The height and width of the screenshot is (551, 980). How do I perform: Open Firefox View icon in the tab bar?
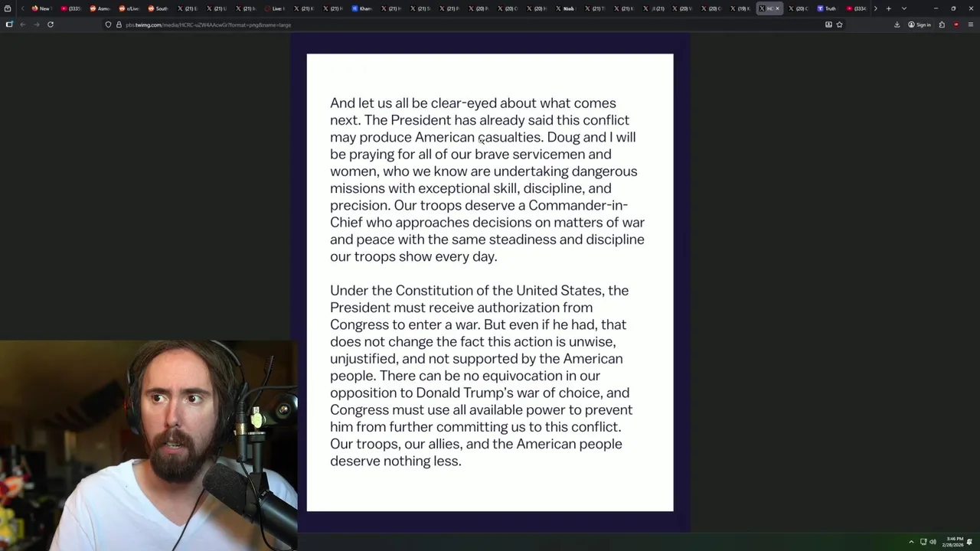click(x=8, y=8)
